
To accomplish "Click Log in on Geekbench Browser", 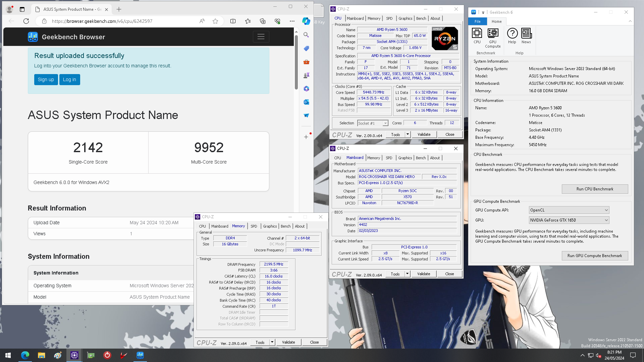I will pyautogui.click(x=69, y=79).
